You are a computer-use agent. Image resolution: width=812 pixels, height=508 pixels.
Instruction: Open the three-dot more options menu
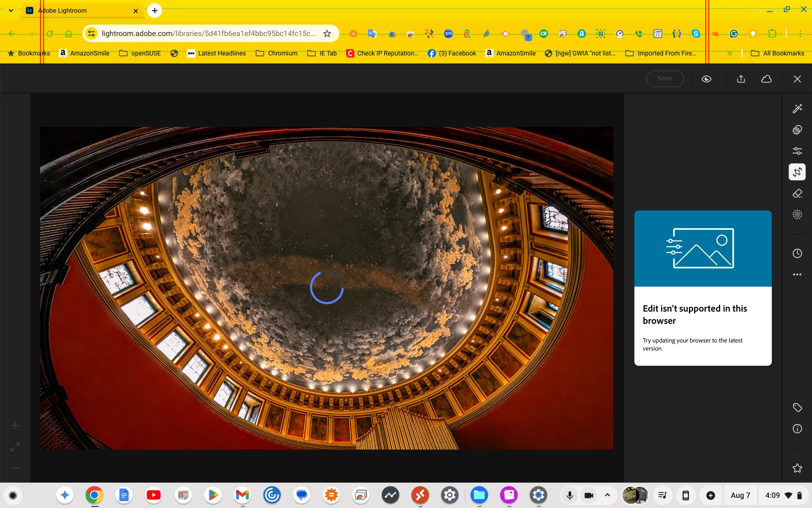coord(797,275)
